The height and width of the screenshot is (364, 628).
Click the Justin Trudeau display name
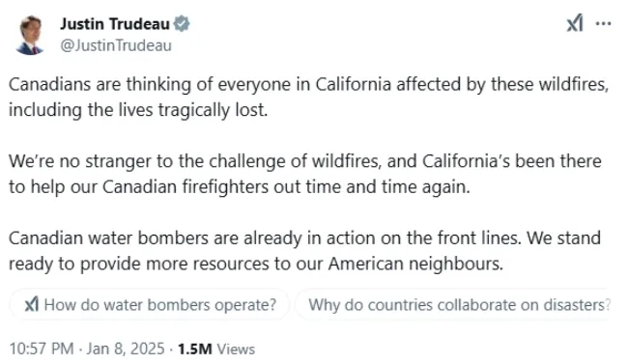(x=115, y=23)
